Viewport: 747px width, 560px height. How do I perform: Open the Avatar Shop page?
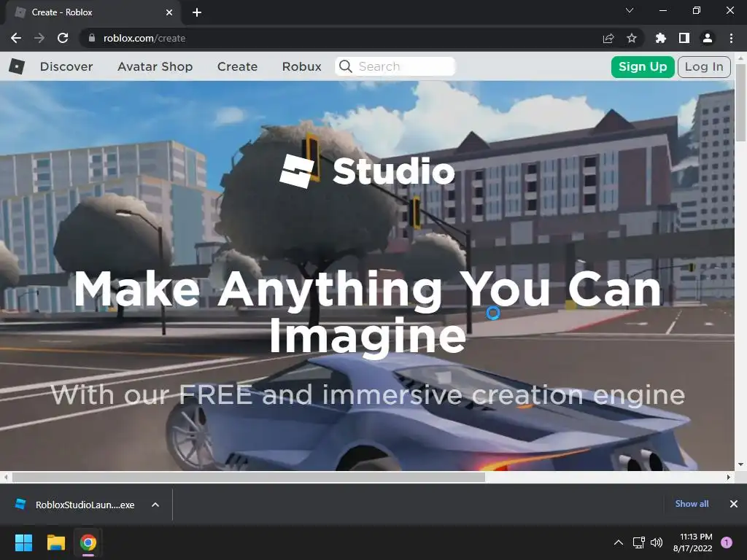tap(155, 66)
